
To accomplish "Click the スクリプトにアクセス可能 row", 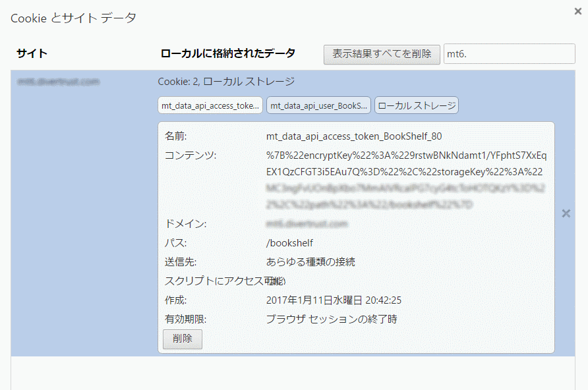I will click(225, 281).
